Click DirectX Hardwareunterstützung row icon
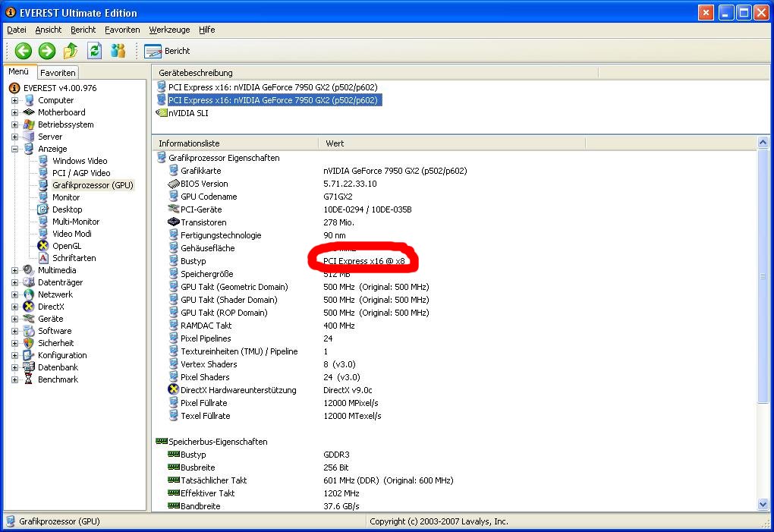The width and height of the screenshot is (774, 532). point(173,389)
